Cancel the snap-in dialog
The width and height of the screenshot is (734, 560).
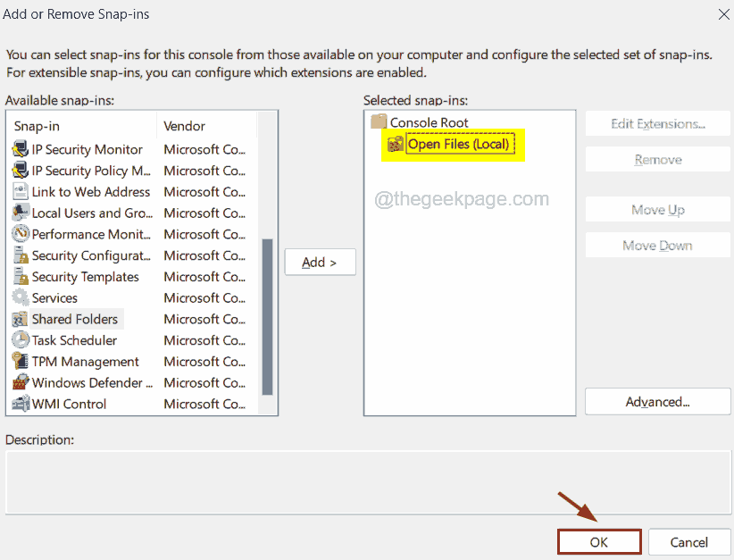click(688, 542)
